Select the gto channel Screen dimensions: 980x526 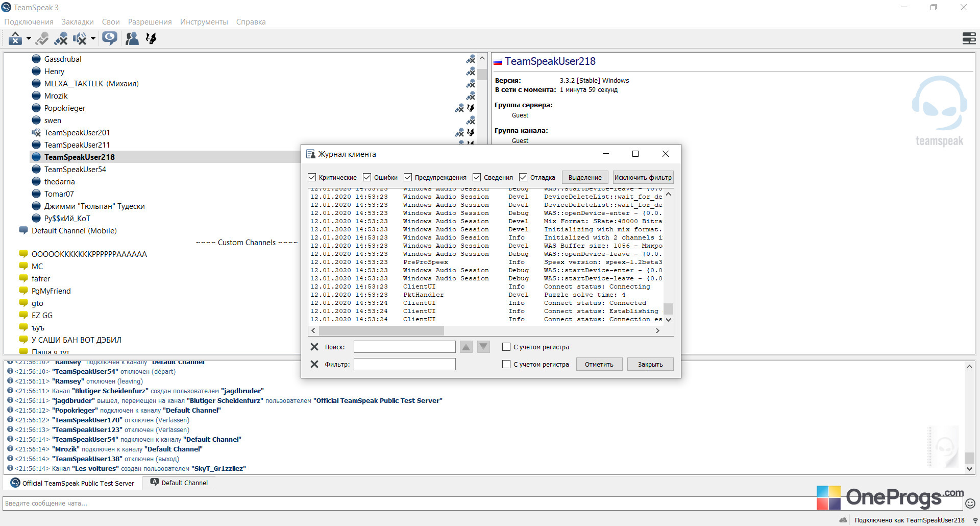[x=37, y=303]
